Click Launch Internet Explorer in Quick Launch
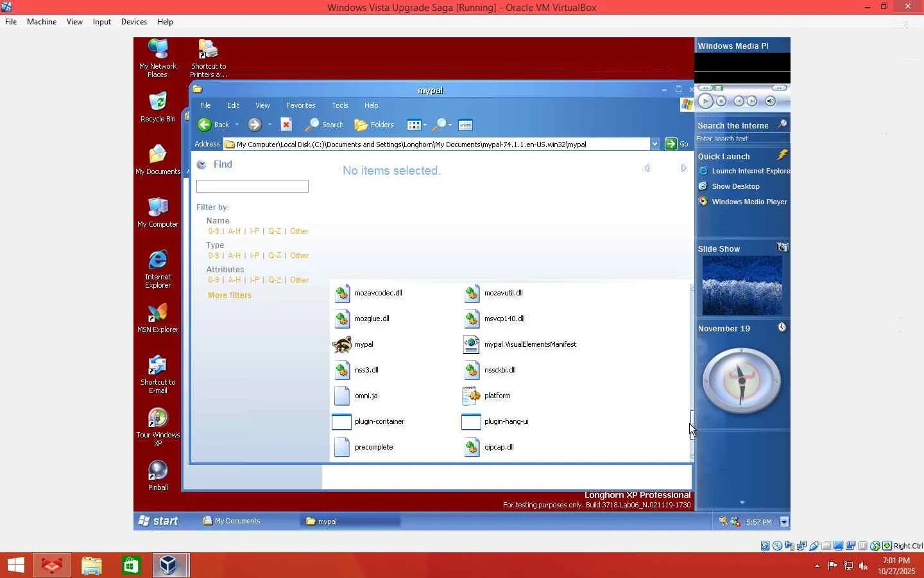 point(744,171)
